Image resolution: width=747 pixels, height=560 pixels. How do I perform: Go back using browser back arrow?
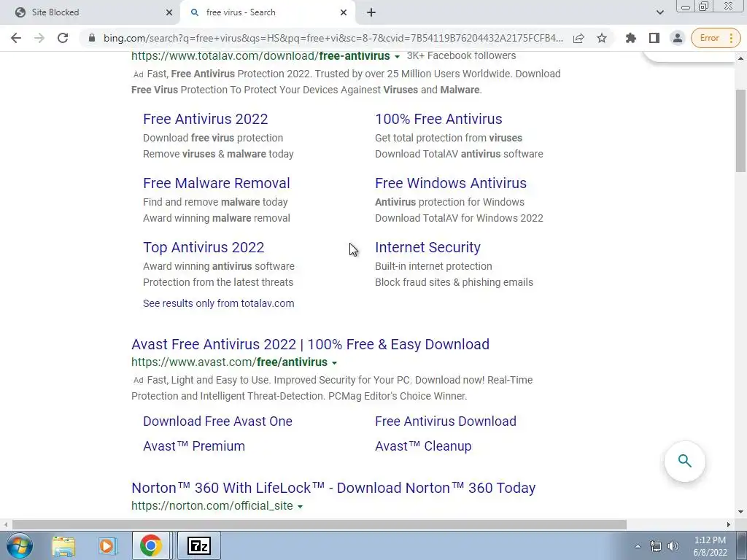pos(16,38)
